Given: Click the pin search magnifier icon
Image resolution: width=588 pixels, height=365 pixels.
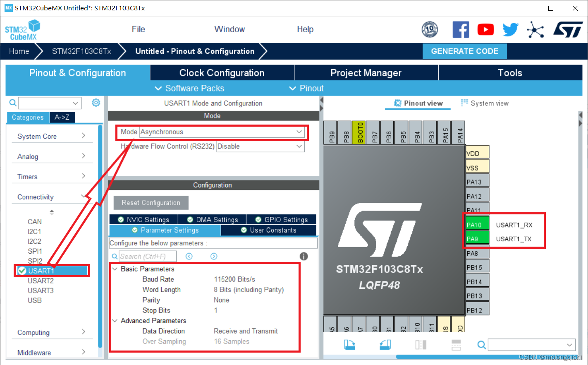Looking at the screenshot, I should 482,345.
